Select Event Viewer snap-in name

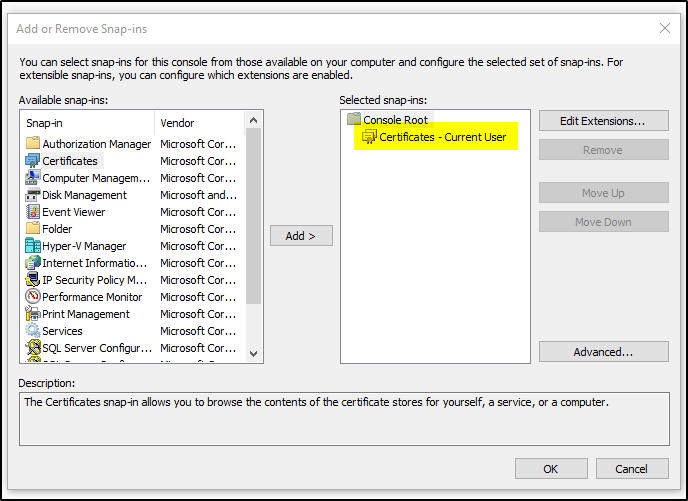click(x=73, y=212)
